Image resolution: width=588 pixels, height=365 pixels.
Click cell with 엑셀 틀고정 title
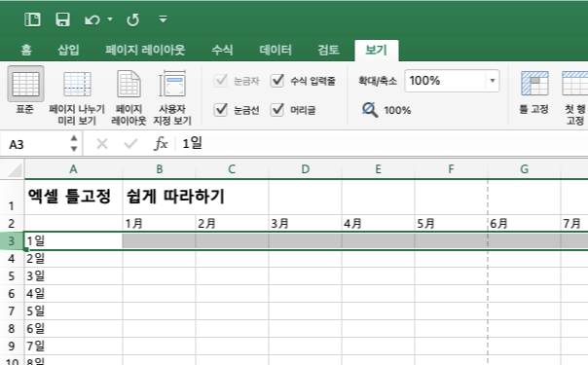(74, 198)
